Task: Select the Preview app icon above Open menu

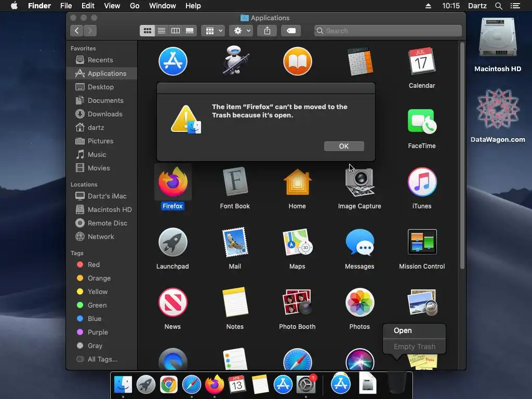Action: click(x=422, y=302)
